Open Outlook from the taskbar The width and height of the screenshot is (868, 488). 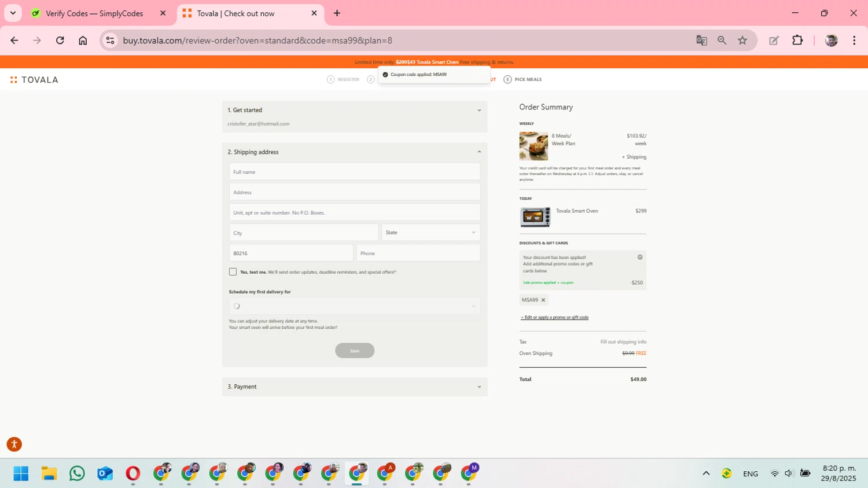tap(105, 474)
